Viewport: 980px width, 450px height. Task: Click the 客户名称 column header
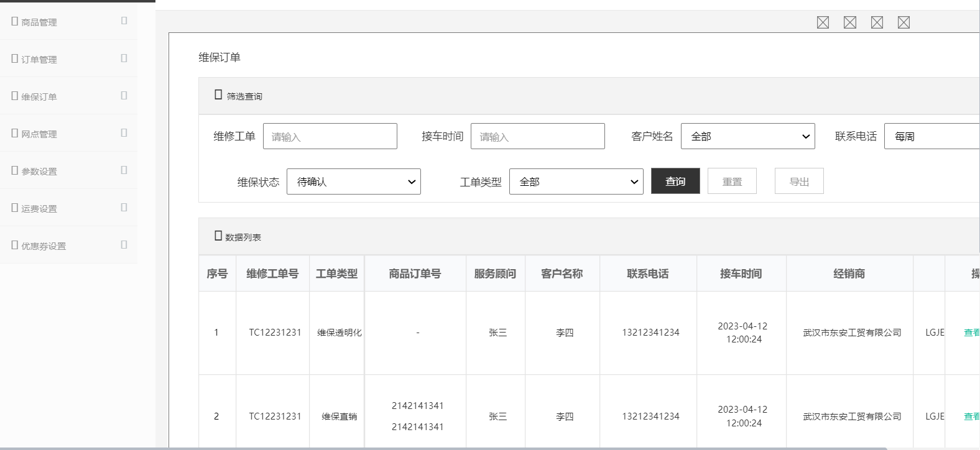pyautogui.click(x=562, y=273)
